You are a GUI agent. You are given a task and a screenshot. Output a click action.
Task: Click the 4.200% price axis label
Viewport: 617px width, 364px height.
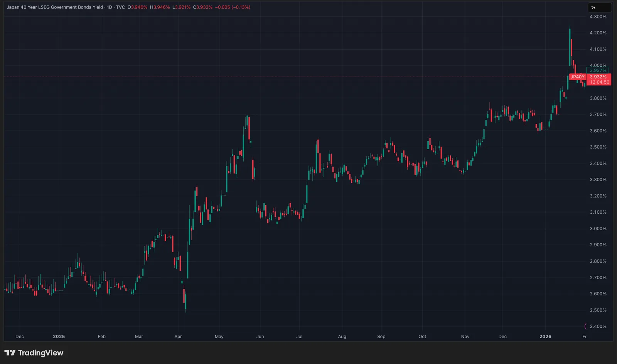click(598, 33)
